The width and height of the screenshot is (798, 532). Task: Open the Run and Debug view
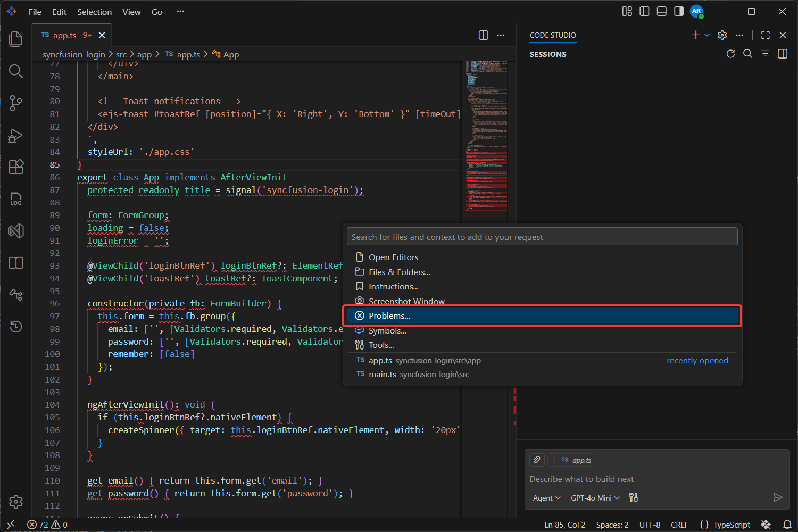(x=15, y=136)
